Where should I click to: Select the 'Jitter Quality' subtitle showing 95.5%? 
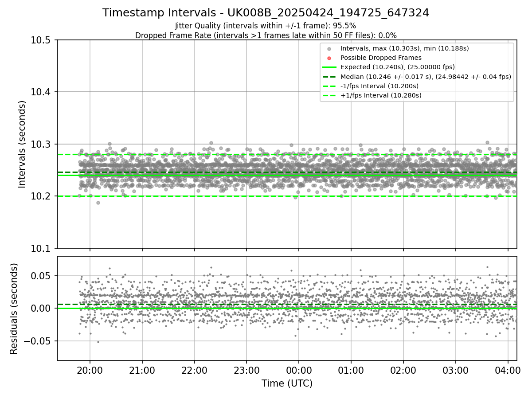click(266, 26)
